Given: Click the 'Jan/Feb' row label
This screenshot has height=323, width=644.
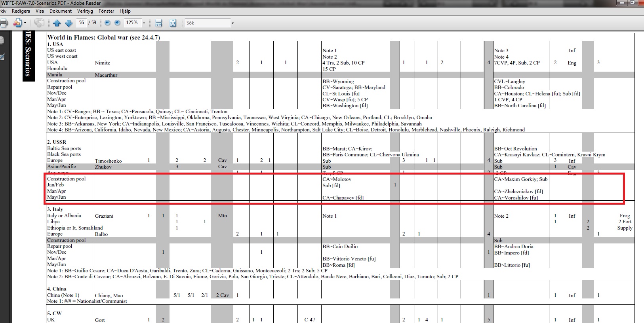Looking at the screenshot, I should (55, 184).
